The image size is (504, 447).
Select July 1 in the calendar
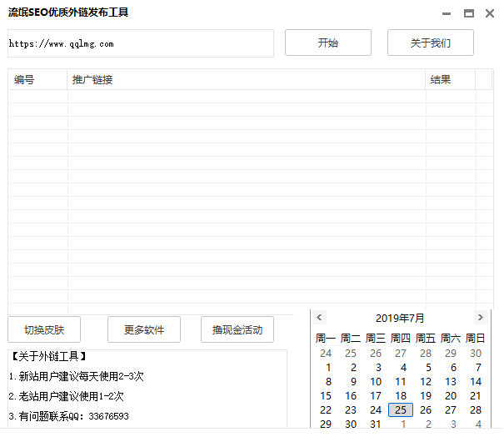coord(328,367)
